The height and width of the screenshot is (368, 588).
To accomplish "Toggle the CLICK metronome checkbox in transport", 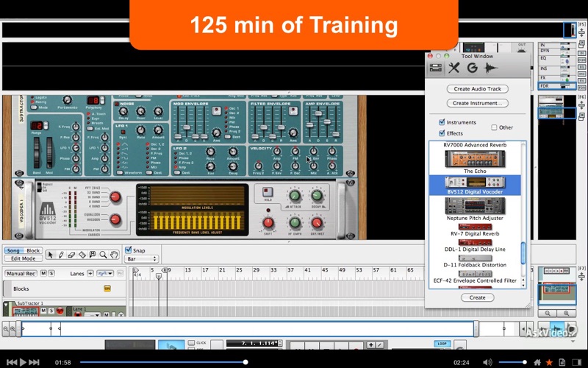I will (191, 342).
